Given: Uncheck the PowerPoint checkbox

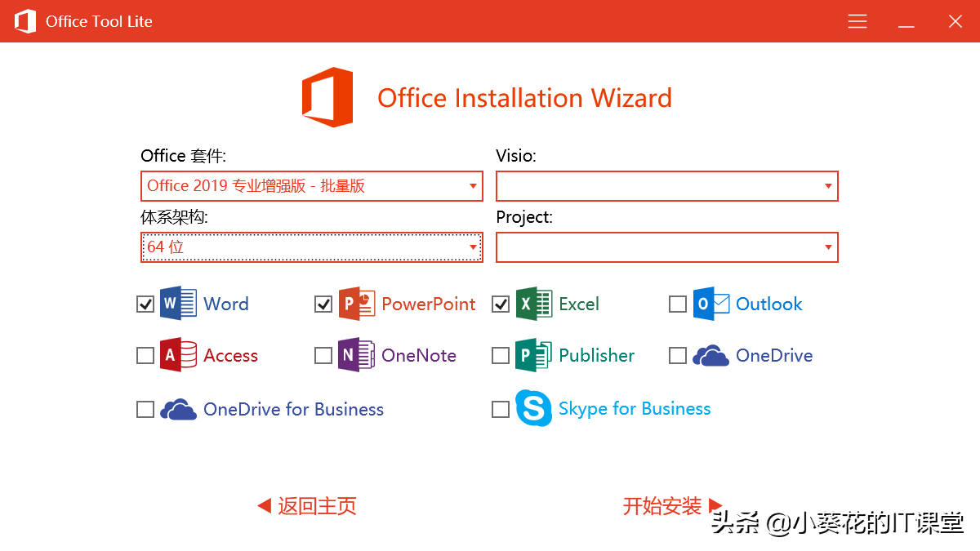Looking at the screenshot, I should pos(323,304).
